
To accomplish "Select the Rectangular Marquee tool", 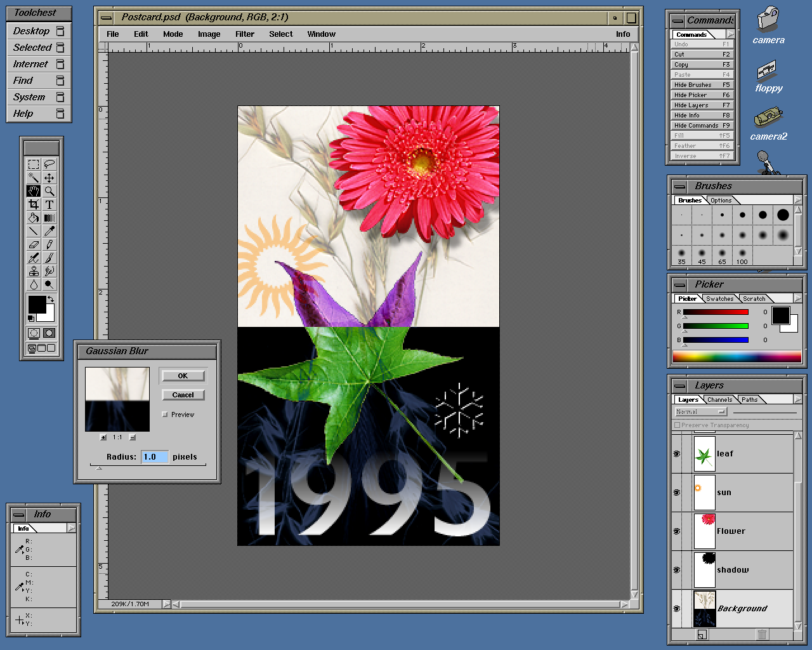I will (x=34, y=164).
